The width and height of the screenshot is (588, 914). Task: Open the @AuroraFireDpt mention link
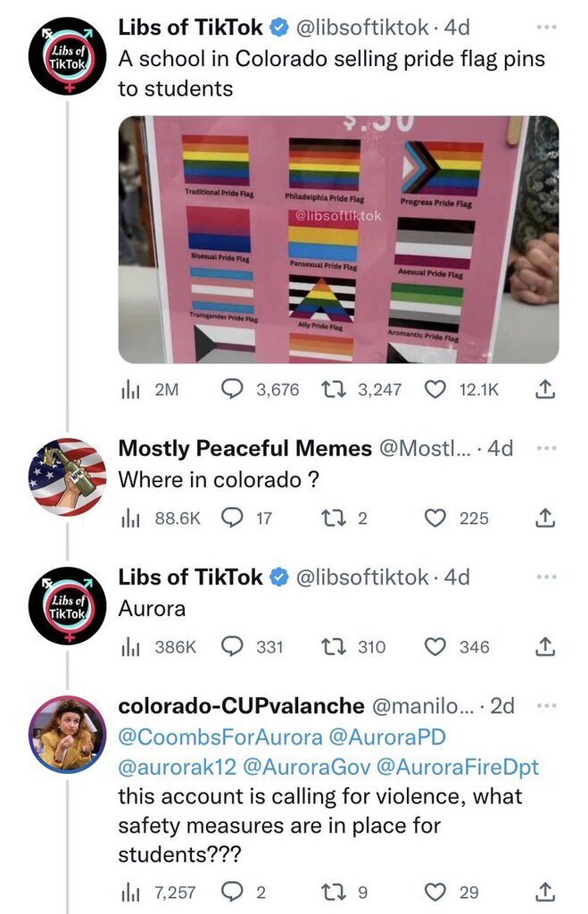pyautogui.click(x=458, y=767)
